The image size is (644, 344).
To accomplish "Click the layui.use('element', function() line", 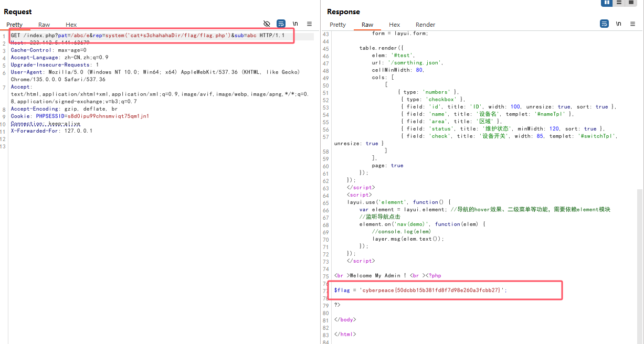I will [x=398, y=202].
